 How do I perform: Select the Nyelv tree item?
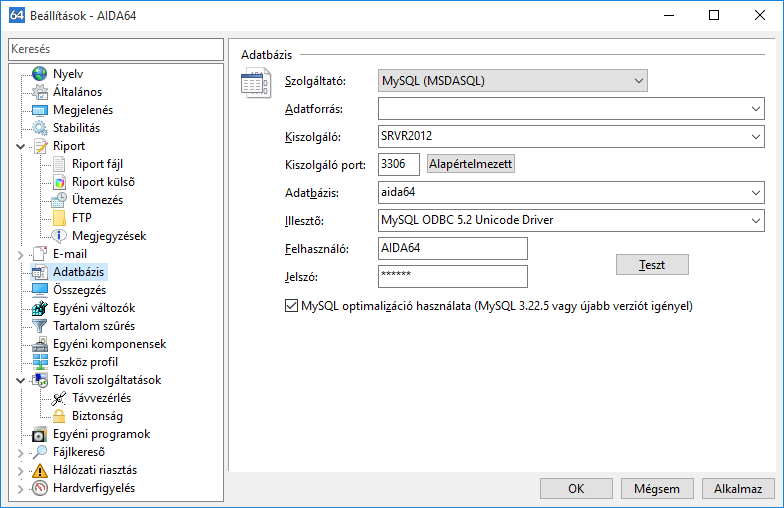pos(68,74)
